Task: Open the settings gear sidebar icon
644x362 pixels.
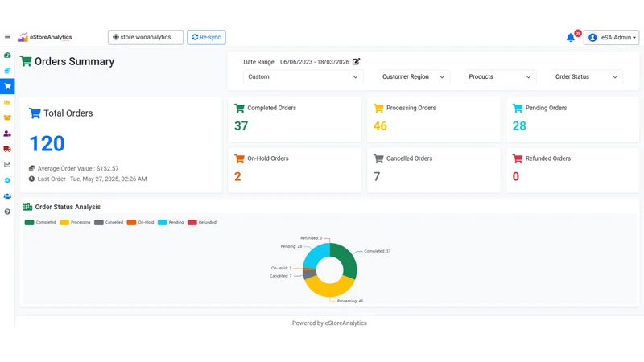Action: (x=7, y=180)
